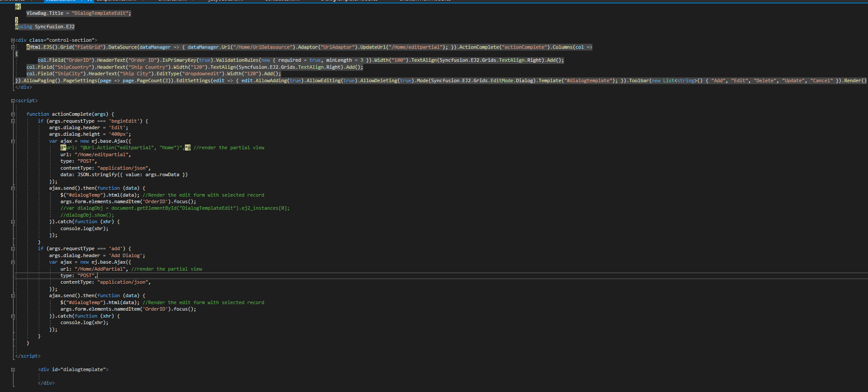Click the UpdateUrl "/Home/editpartial" string

[415, 47]
